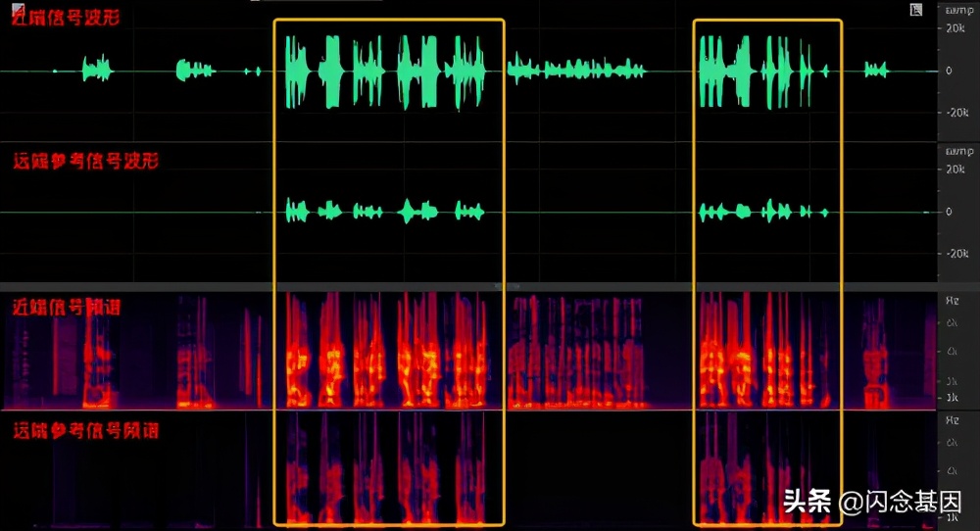The image size is (980, 531).
Task: Click the rightmost small burst in the top waveform
Action: (x=875, y=70)
